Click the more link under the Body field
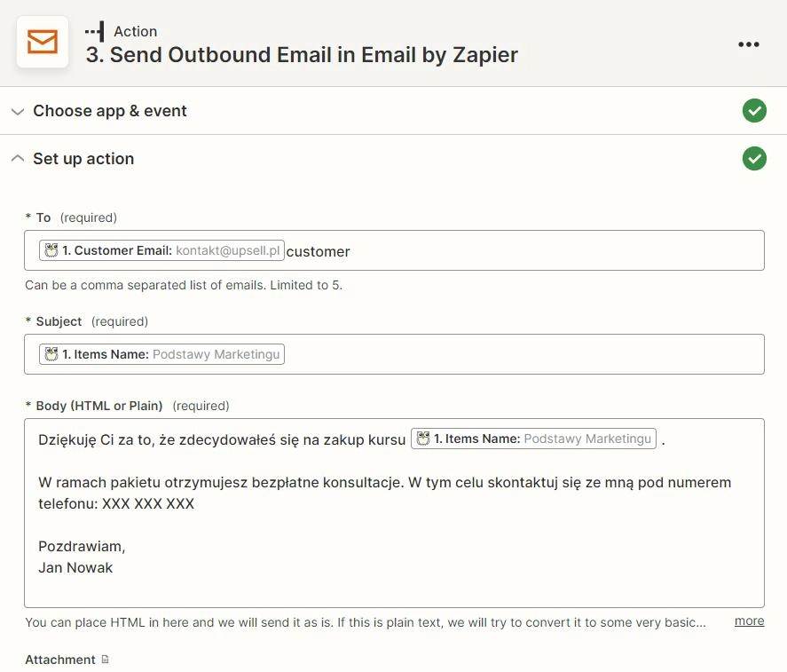The height and width of the screenshot is (672, 787). pyautogui.click(x=749, y=621)
